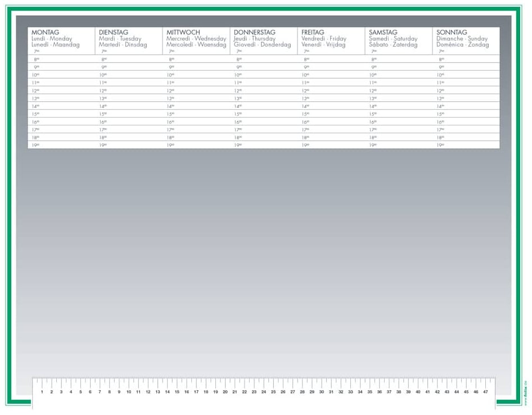Click the FREITAG column header
The image size is (532, 415).
pos(313,33)
